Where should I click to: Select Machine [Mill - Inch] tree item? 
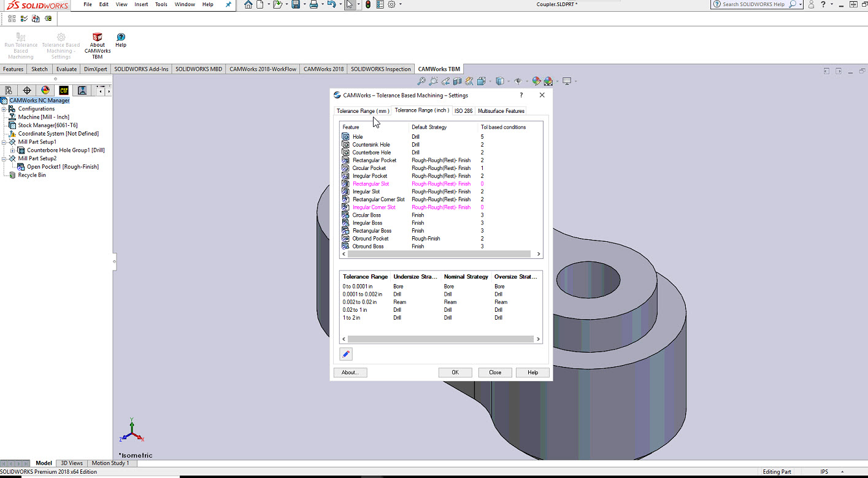click(43, 117)
